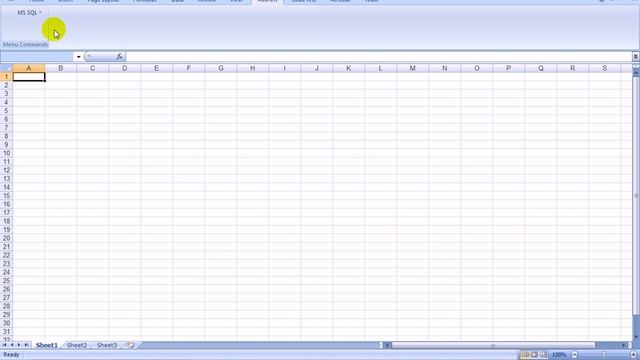The image size is (640, 360).
Task: Select row 25 header
Action: click(6, 280)
